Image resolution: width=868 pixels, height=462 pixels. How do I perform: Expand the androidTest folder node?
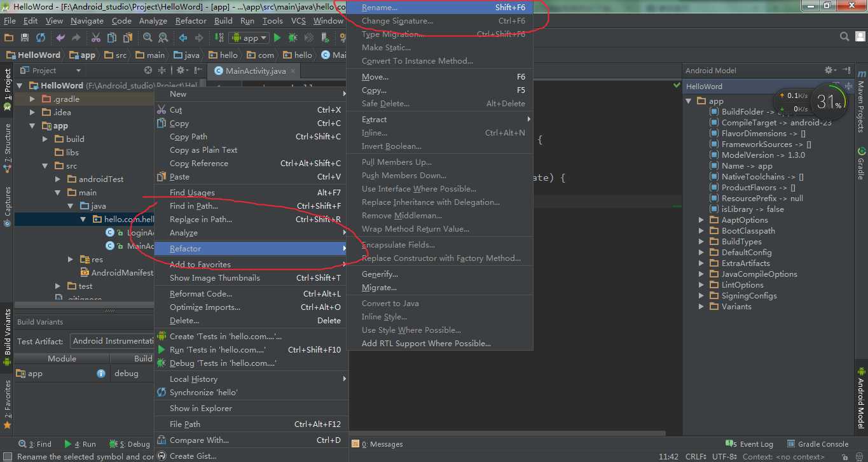tap(58, 179)
